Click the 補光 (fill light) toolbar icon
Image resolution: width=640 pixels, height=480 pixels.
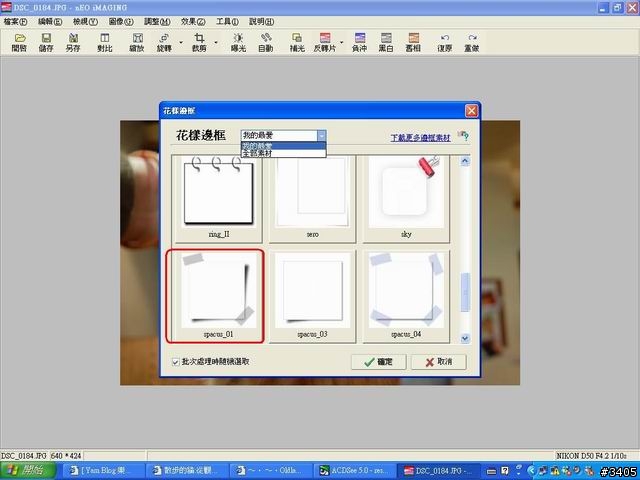click(297, 42)
